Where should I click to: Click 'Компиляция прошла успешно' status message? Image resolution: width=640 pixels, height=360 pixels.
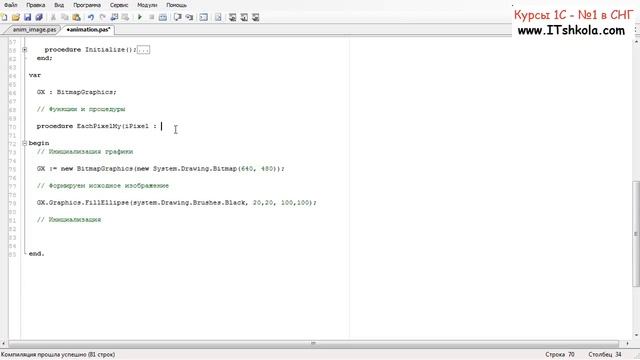(x=58, y=355)
